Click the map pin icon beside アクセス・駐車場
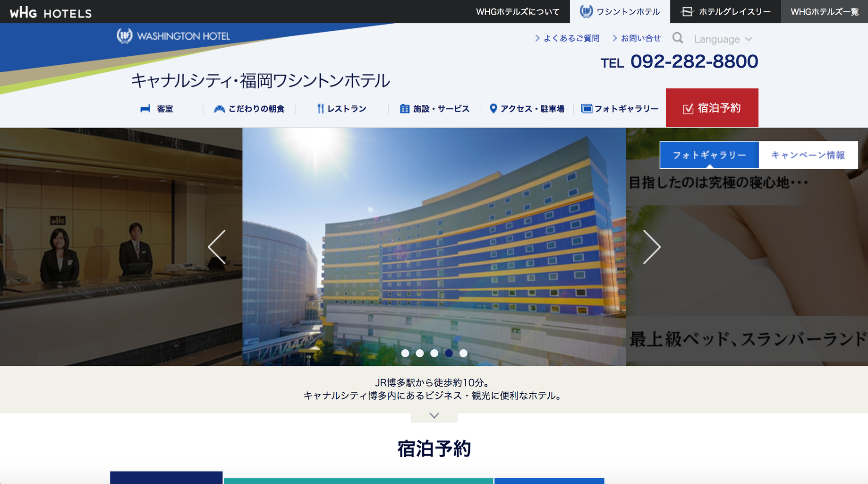This screenshot has height=484, width=868. (x=493, y=109)
